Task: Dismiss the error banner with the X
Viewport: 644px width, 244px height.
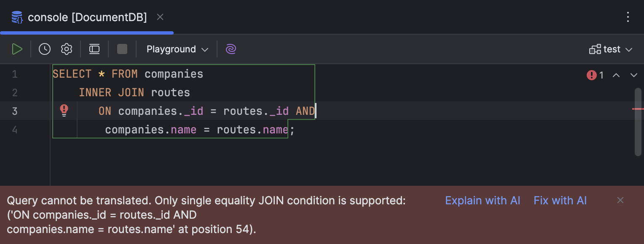Action: point(620,200)
